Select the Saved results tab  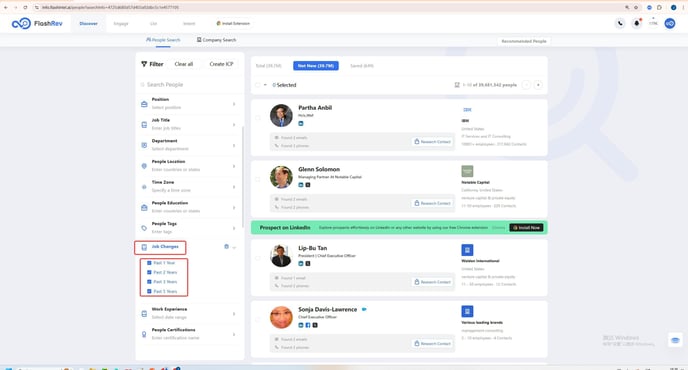362,66
